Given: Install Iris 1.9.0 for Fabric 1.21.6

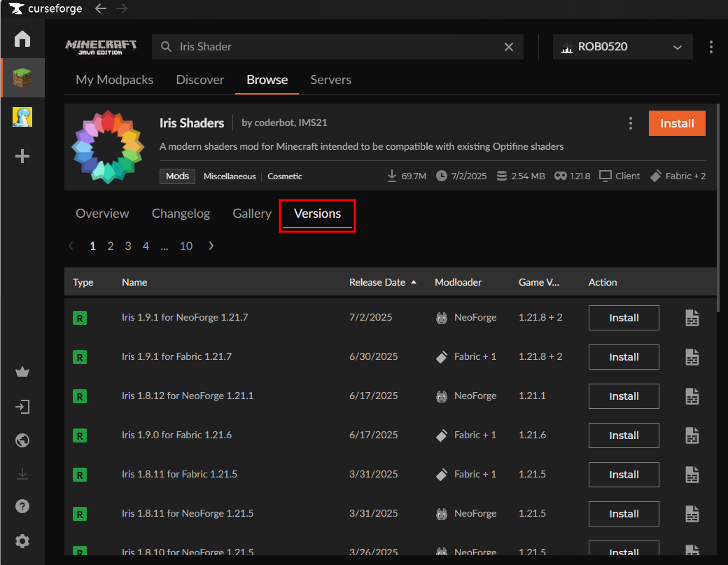Looking at the screenshot, I should [624, 435].
